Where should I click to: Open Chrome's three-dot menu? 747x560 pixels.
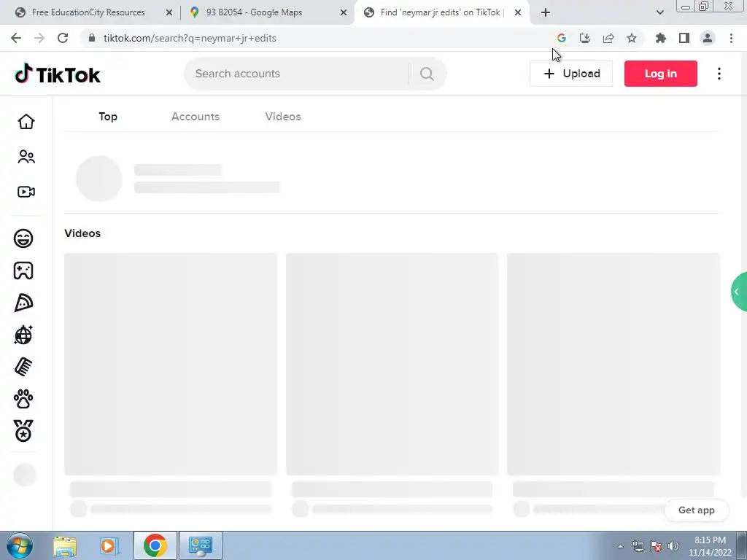(731, 38)
